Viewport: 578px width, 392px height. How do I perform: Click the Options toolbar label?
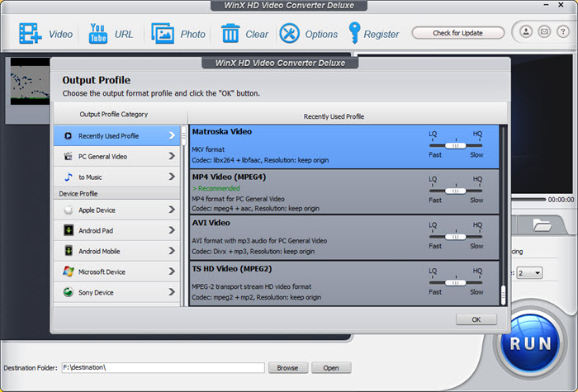pyautogui.click(x=321, y=35)
